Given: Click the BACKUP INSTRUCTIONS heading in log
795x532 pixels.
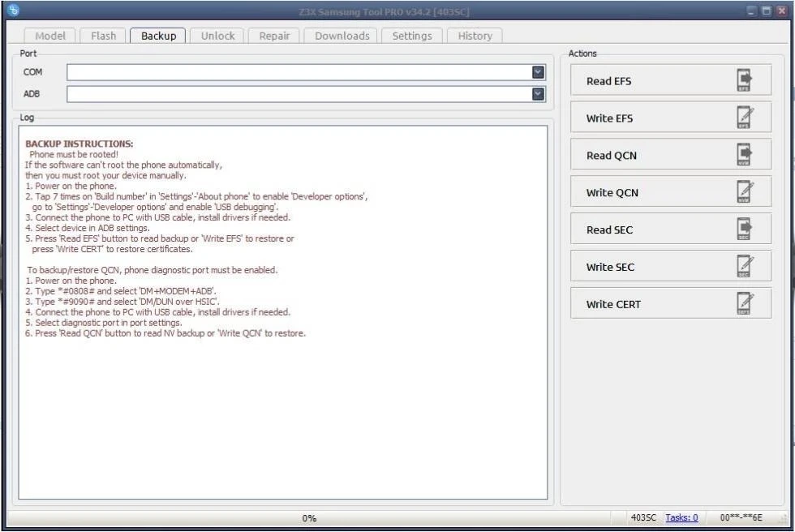Looking at the screenshot, I should tap(79, 144).
